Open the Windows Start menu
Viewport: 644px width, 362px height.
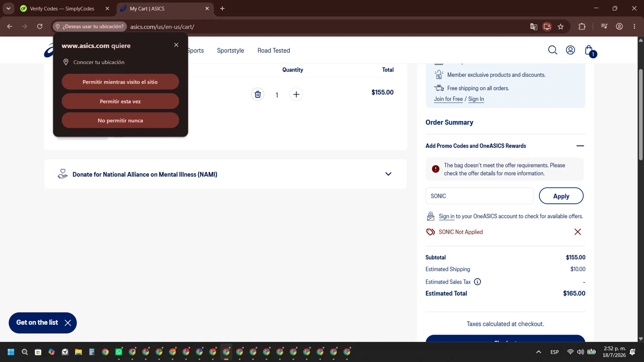coord(11,352)
